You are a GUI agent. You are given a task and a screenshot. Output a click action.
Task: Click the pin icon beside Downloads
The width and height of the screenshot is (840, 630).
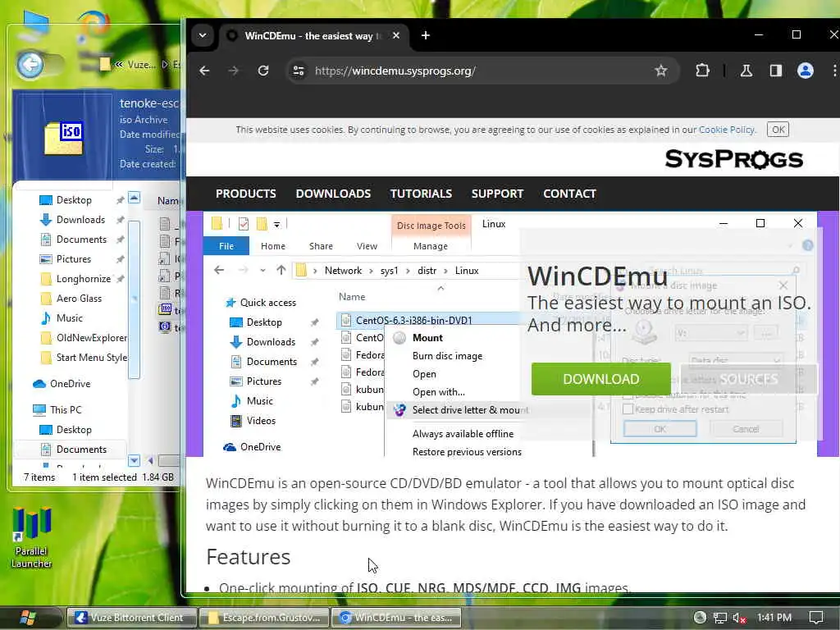click(120, 220)
